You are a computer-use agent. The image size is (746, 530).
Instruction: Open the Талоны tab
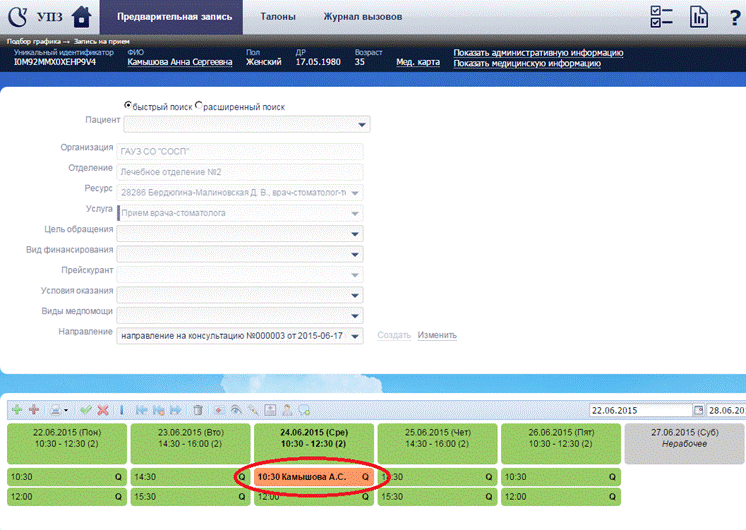point(278,17)
